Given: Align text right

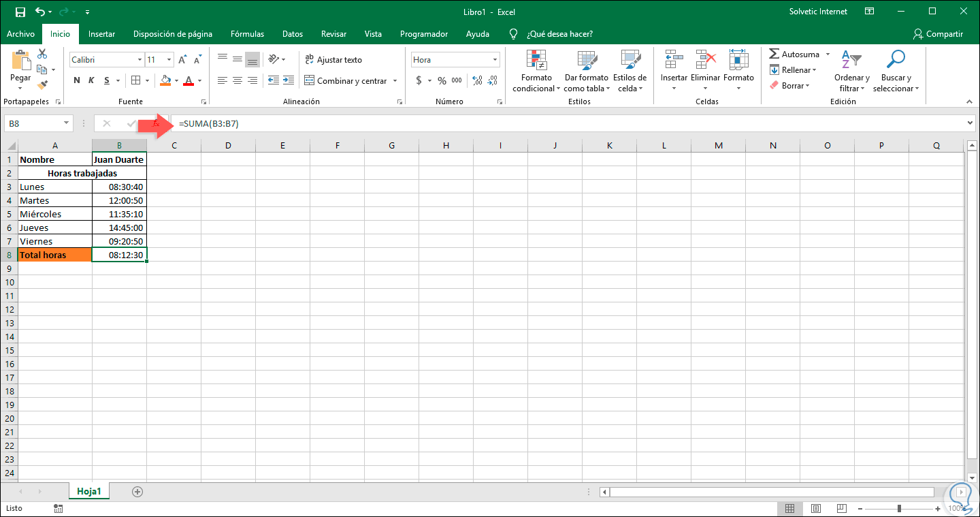Looking at the screenshot, I should [252, 80].
